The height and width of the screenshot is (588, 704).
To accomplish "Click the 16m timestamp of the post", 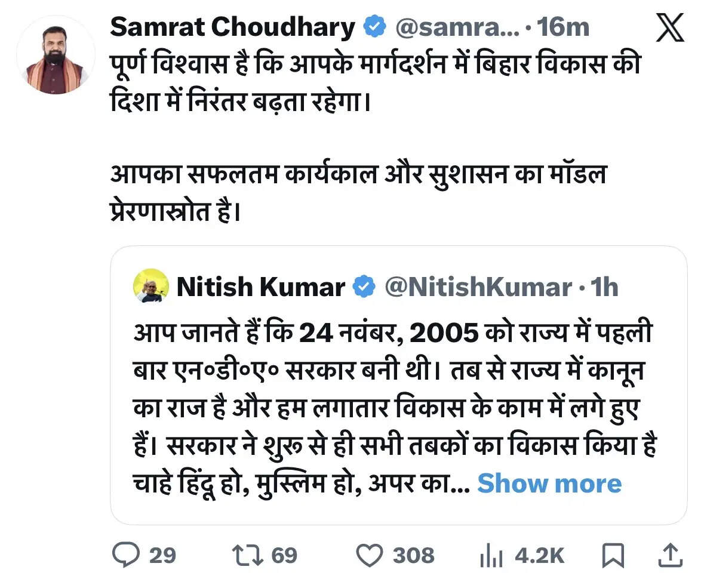I will [564, 27].
